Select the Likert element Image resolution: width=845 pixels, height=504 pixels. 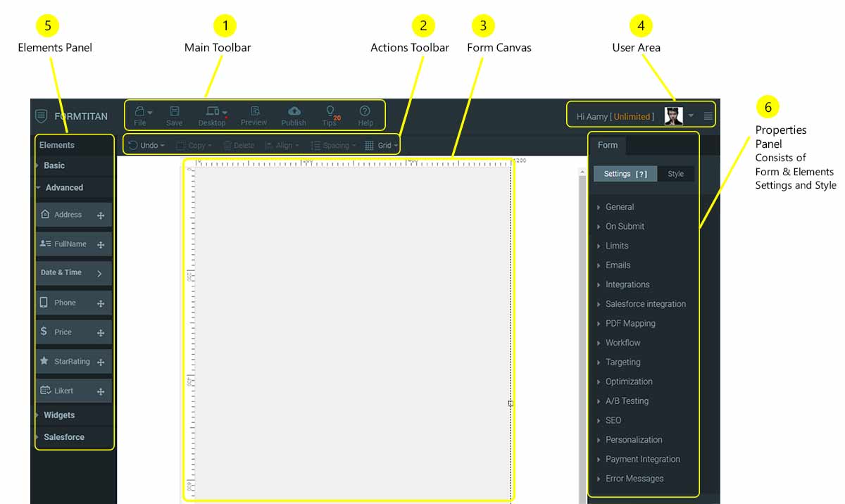[73, 391]
